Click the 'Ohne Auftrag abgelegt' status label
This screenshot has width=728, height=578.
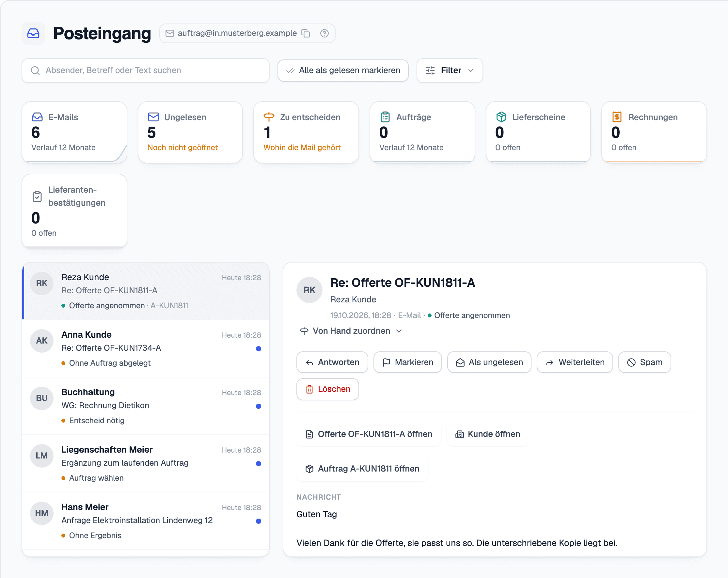click(110, 363)
